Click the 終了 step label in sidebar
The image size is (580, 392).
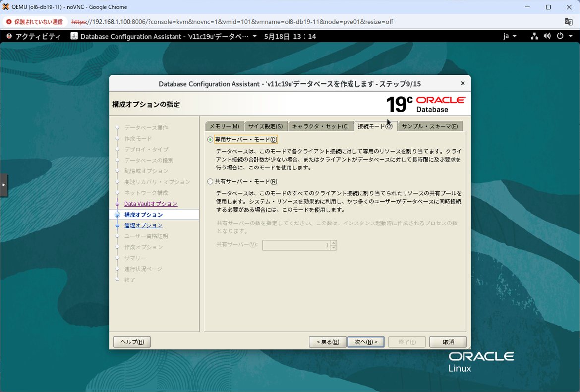[129, 280]
